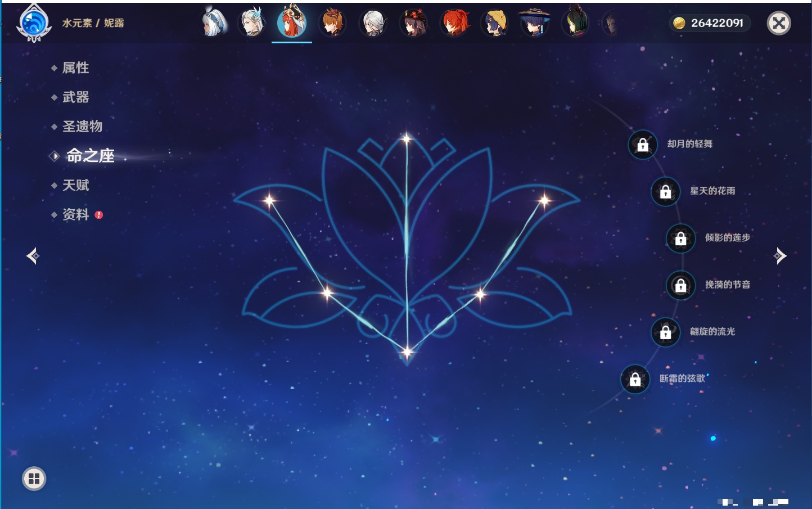812x509 pixels.
Task: Open locked constellation 断霜的弦歌
Action: click(x=635, y=379)
